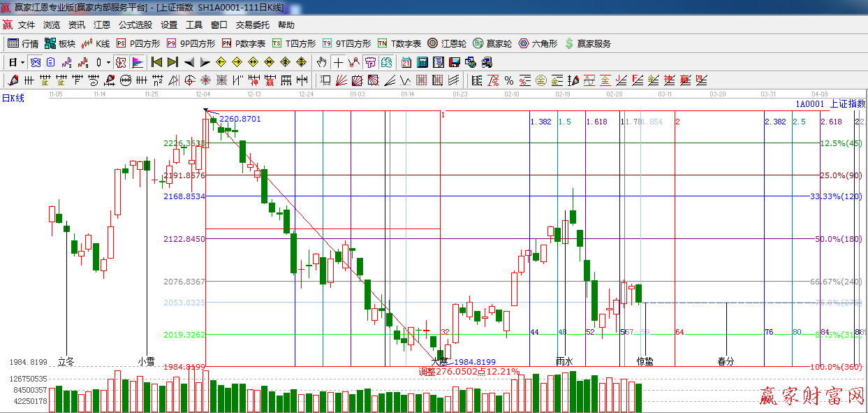The width and height of the screenshot is (868, 413).
Task: Select the hand pan tool
Action: click(x=322, y=62)
